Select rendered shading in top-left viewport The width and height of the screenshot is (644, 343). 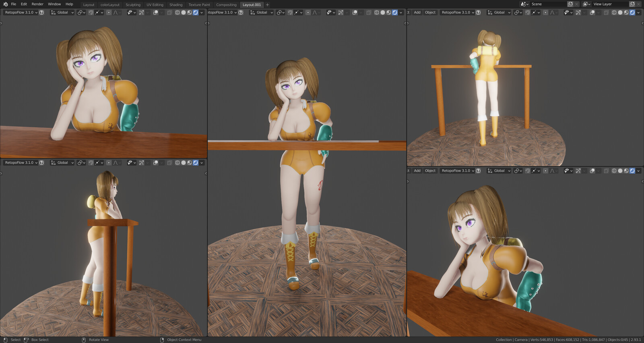[x=196, y=12]
